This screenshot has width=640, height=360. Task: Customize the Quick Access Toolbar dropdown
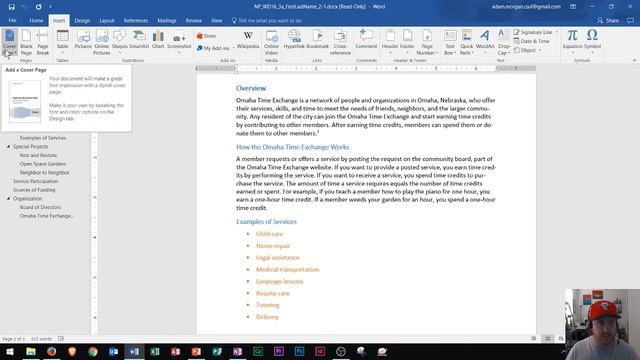pos(50,7)
